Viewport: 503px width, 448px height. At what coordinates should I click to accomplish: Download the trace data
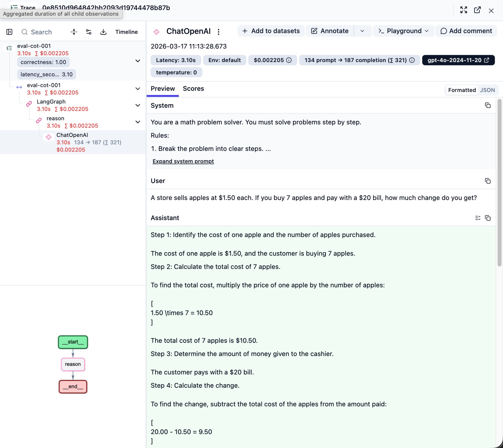(103, 32)
